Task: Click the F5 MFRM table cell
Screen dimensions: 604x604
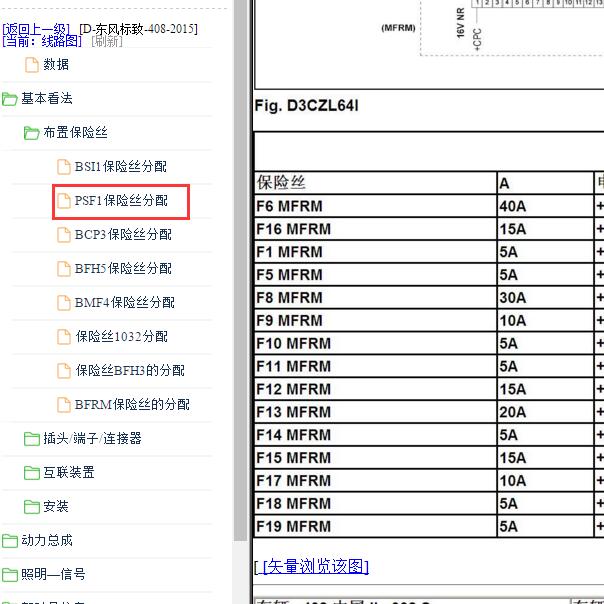Action: [376, 275]
